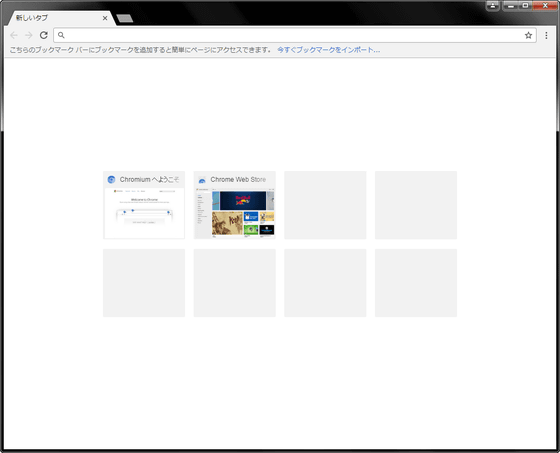Click the first empty tile in the bottom row

tap(144, 283)
